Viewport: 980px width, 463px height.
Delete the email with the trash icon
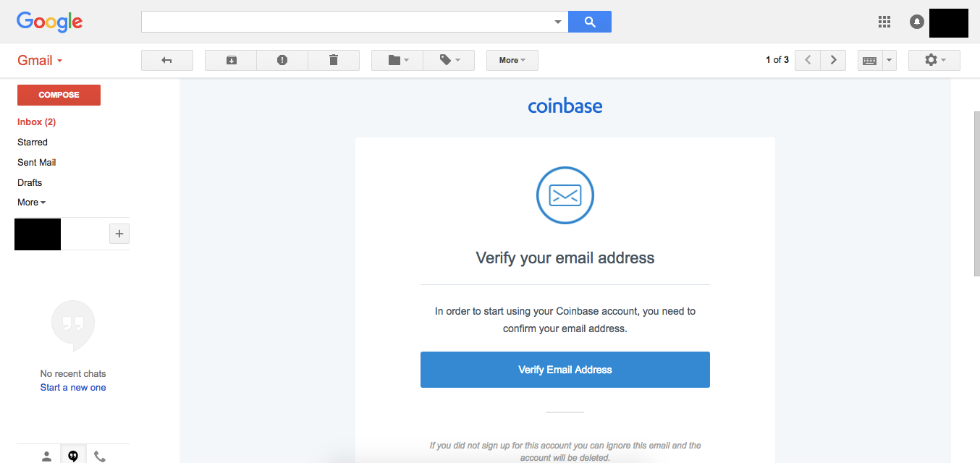tap(334, 60)
